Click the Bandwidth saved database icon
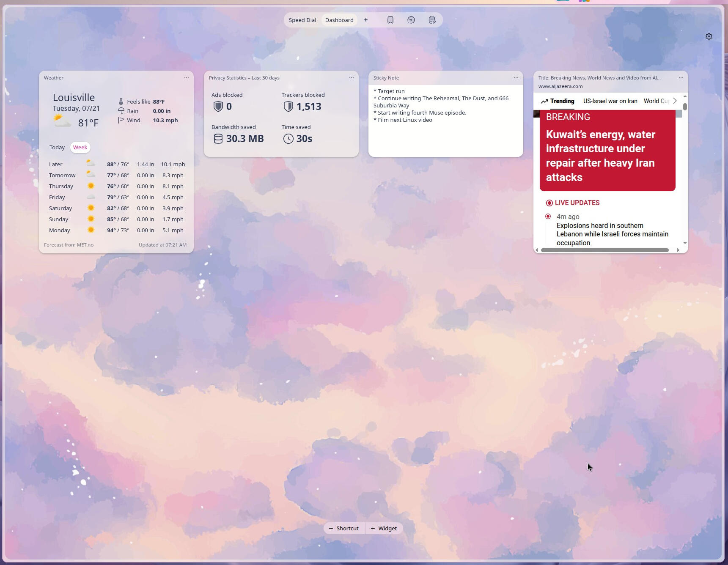 click(x=218, y=139)
